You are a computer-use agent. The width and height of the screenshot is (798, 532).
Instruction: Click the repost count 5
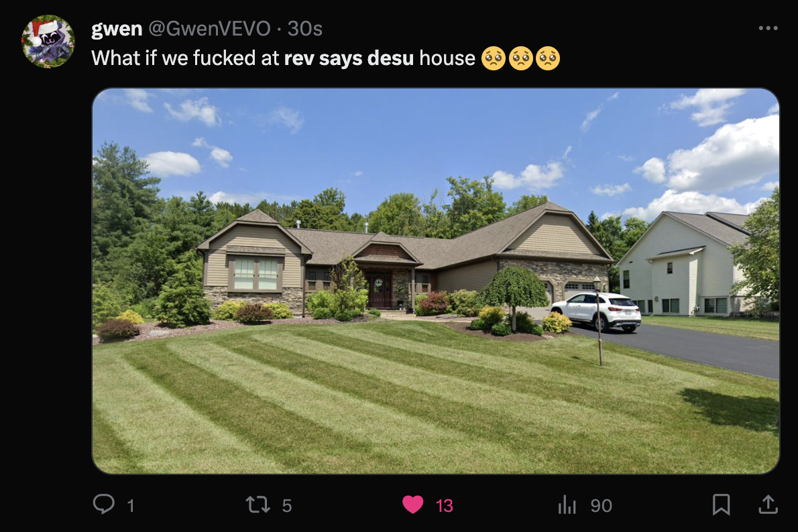coord(287,506)
